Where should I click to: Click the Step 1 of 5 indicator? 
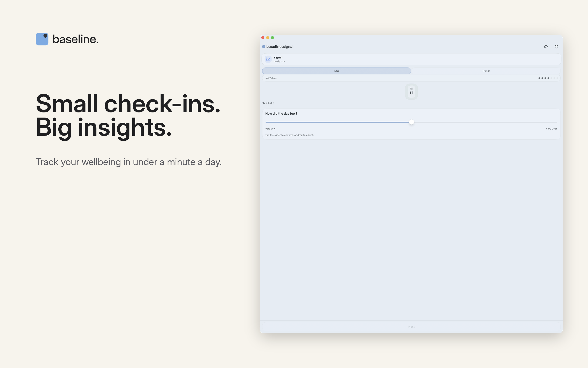click(x=267, y=103)
